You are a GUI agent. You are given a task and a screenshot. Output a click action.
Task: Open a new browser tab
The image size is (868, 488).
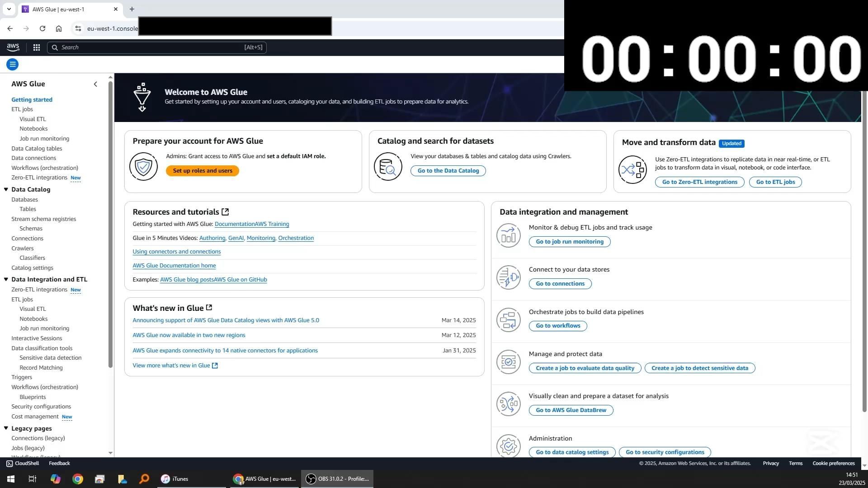(132, 9)
